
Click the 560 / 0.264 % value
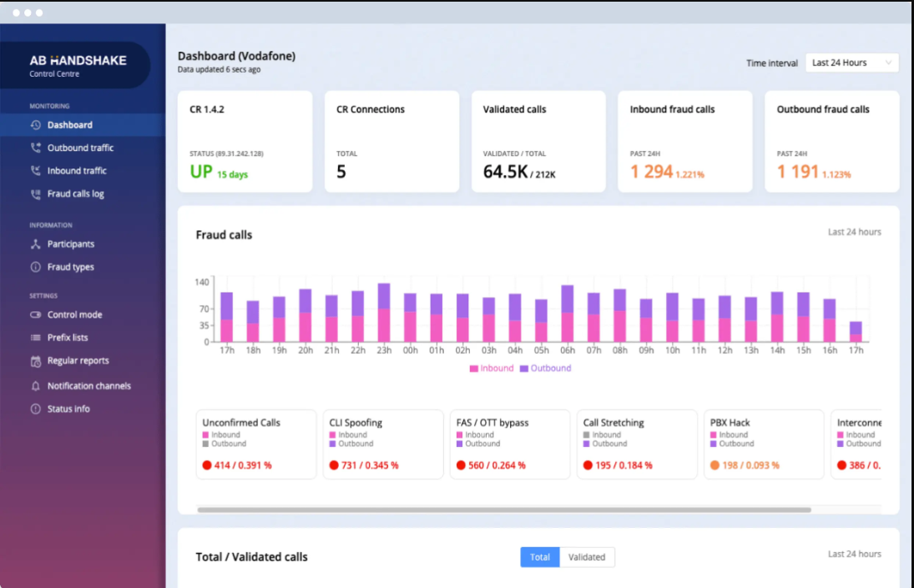[497, 465]
